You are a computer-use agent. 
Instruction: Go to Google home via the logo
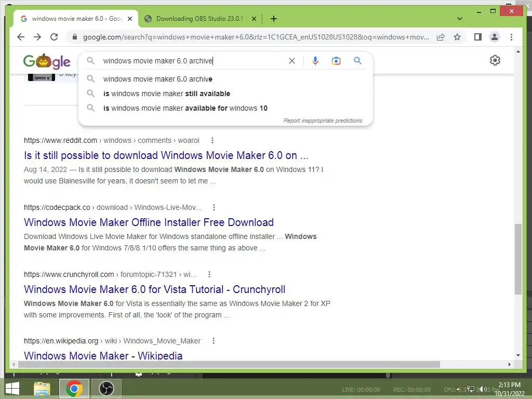coord(47,61)
